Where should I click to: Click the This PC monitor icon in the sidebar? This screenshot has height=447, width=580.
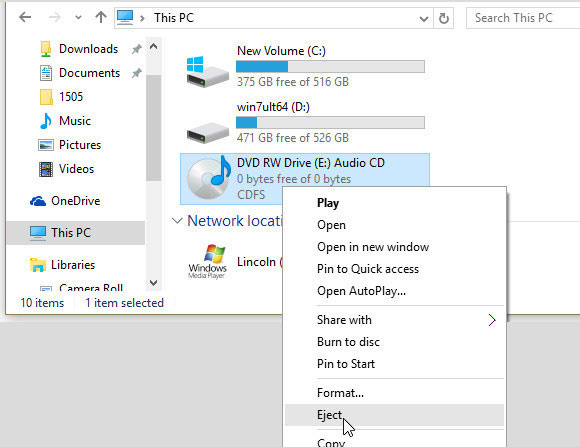click(38, 233)
